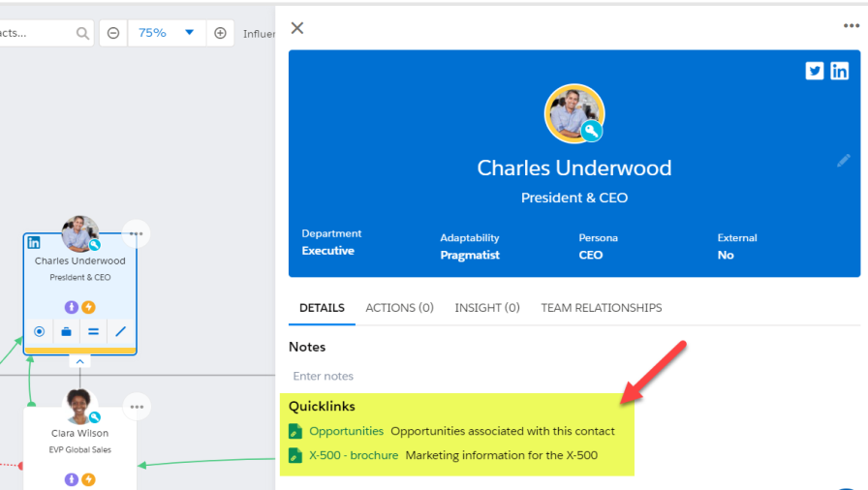Screen dimensions: 868x490
Task: Click the magnifier search icon
Action: point(82,34)
